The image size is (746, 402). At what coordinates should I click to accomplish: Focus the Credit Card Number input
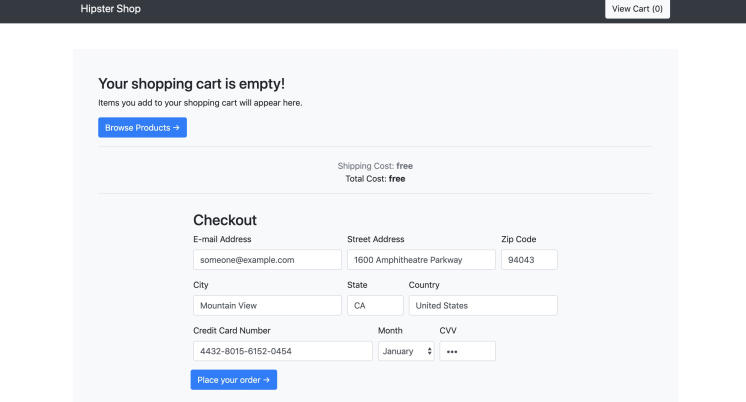[x=282, y=351]
